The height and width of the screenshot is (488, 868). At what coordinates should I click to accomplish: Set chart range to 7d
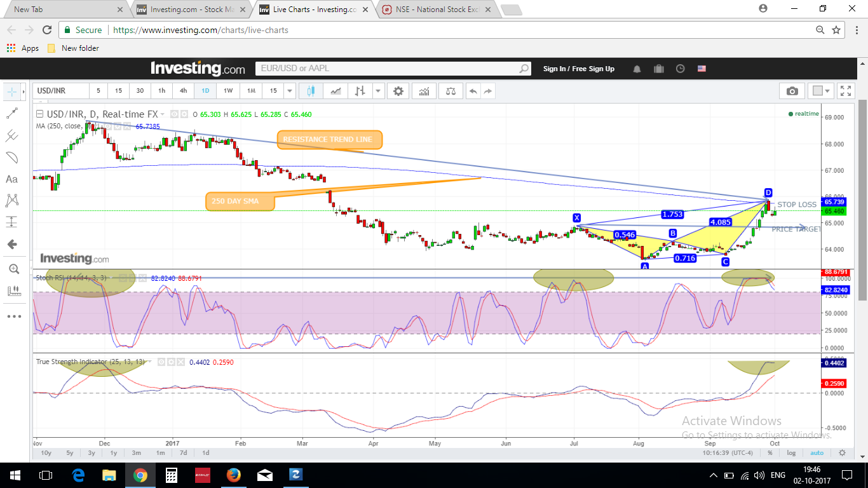(x=183, y=453)
